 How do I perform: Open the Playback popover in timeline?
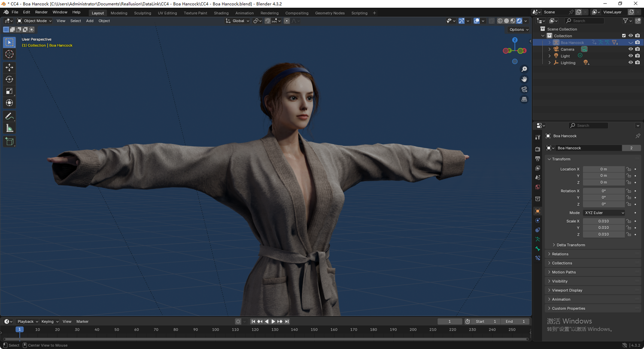[x=27, y=322]
